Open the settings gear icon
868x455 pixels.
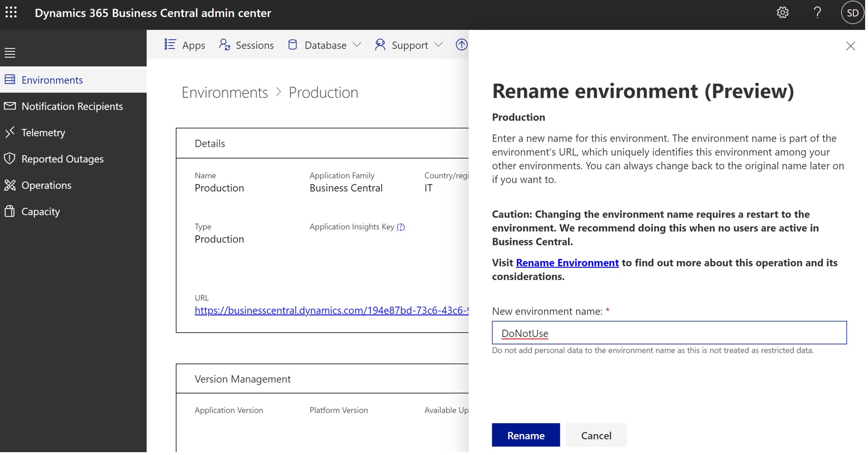point(782,13)
